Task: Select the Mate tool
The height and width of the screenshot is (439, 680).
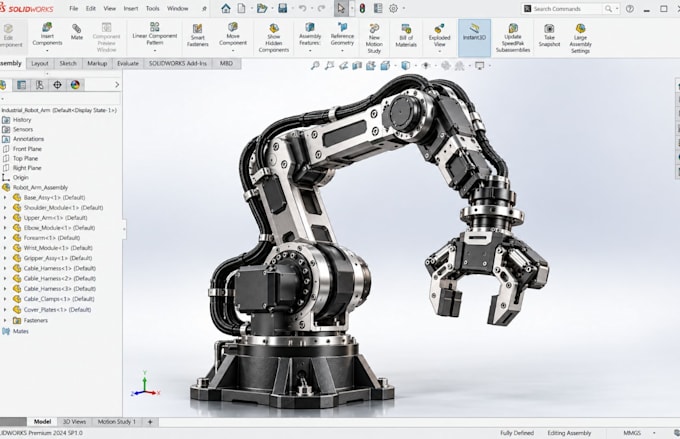Action: point(77,32)
